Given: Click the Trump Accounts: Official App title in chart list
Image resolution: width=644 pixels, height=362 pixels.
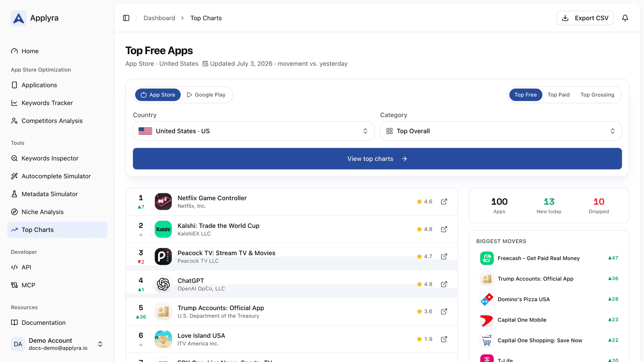Looking at the screenshot, I should coord(221,308).
